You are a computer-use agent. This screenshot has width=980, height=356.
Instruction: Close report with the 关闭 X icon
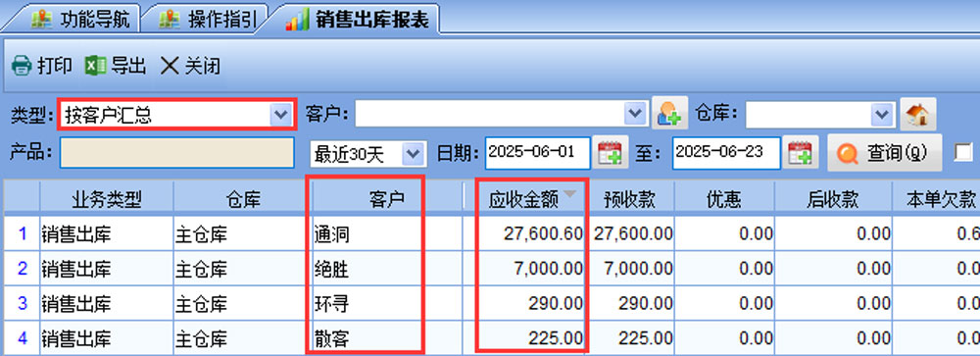[170, 65]
